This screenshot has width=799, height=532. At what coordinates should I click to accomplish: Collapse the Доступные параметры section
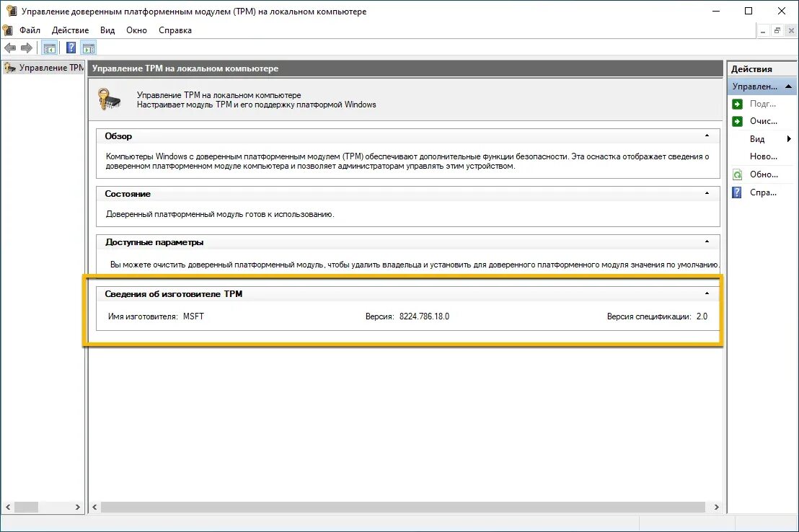[707, 241]
